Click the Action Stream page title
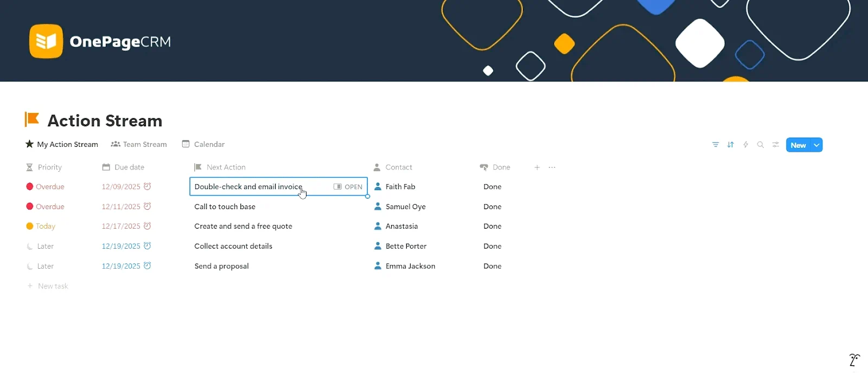This screenshot has width=868, height=388. [105, 120]
